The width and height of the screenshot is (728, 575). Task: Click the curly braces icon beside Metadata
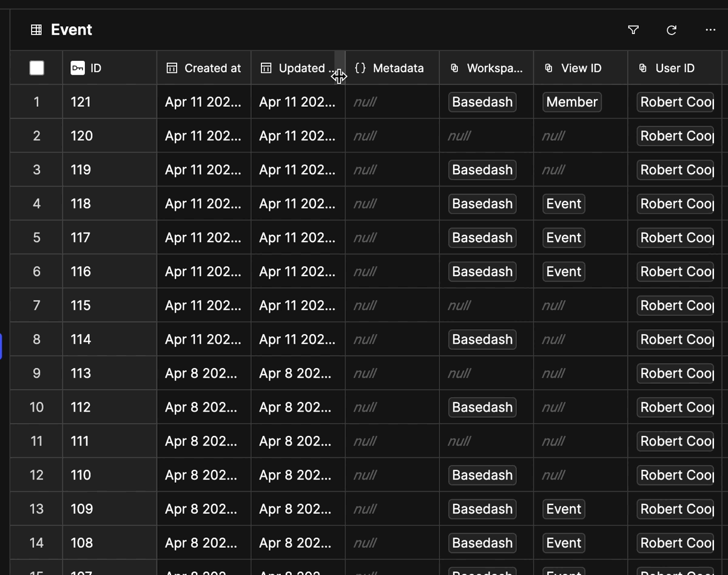(360, 68)
